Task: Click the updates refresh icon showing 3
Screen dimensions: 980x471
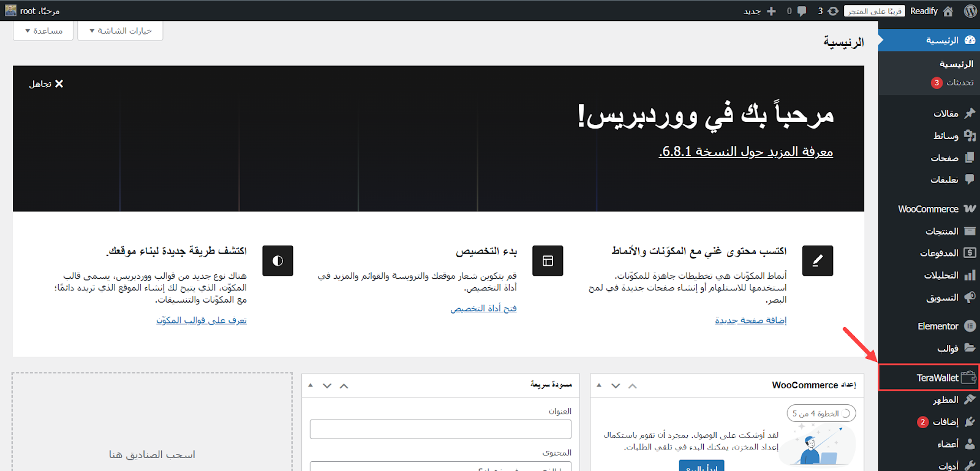Action: pos(833,11)
